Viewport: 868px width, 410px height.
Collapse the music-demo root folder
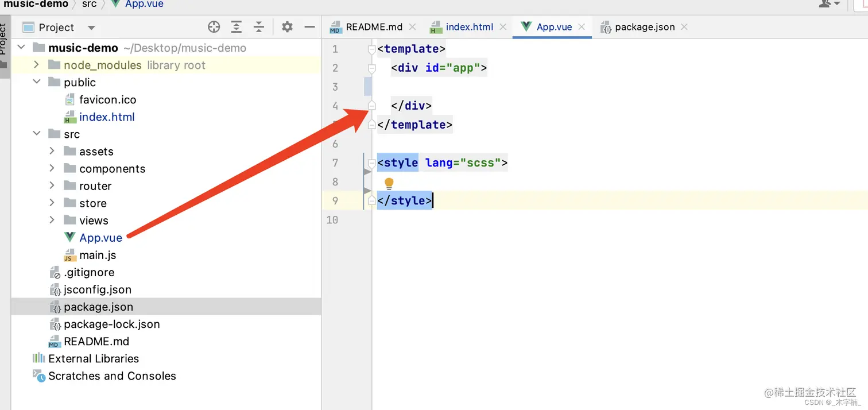pos(22,47)
